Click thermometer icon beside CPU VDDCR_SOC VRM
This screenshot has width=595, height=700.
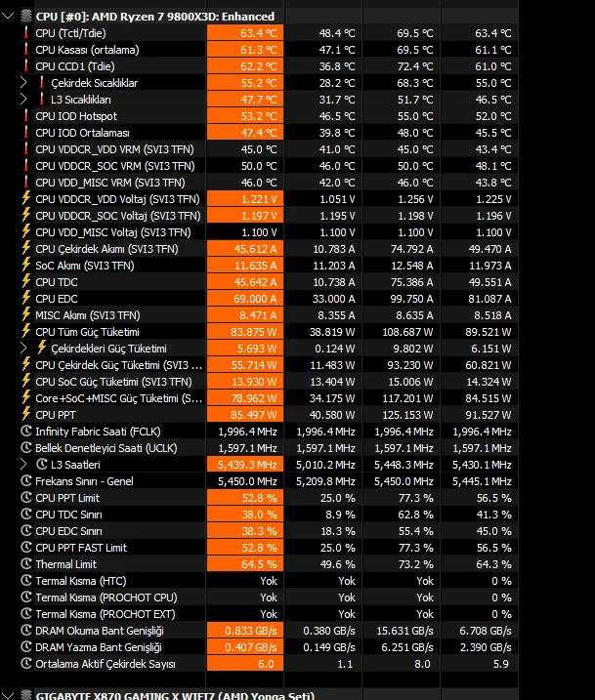pos(26,165)
